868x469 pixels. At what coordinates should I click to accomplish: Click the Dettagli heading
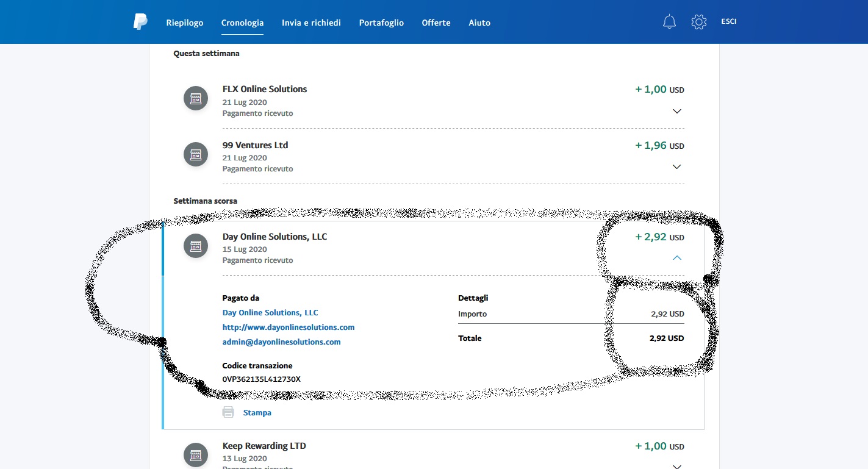(473, 298)
